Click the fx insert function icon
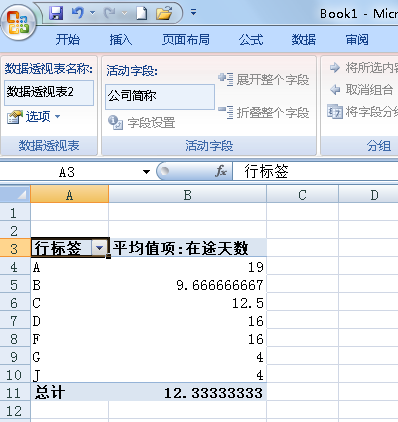The width and height of the screenshot is (398, 422). point(221,171)
